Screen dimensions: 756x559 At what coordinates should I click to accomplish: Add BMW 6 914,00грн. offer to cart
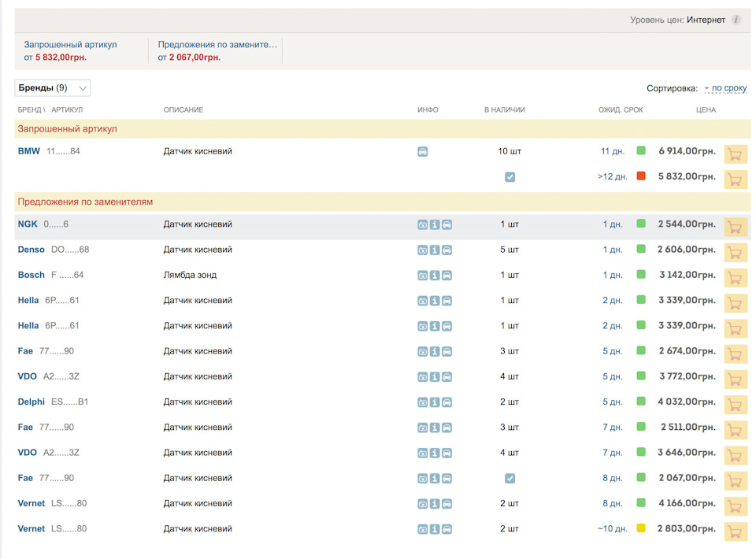coord(736,154)
